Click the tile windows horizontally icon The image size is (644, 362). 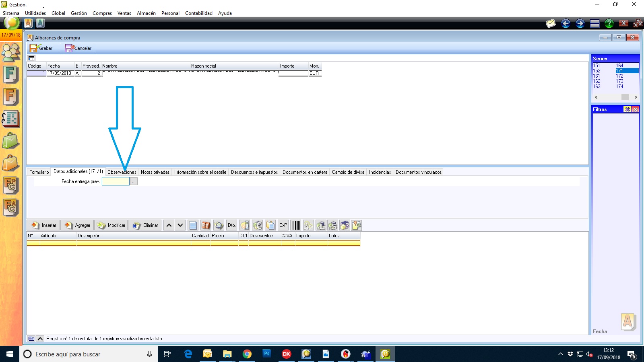tap(595, 24)
